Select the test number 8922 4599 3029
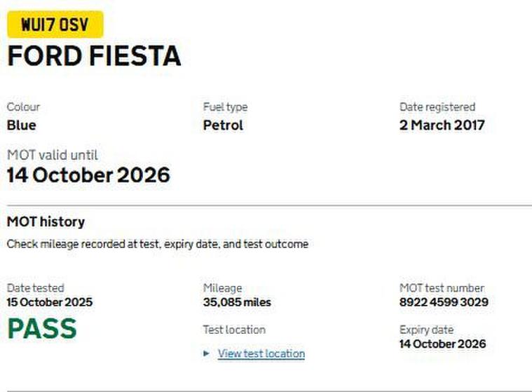The image size is (532, 392). pyautogui.click(x=444, y=302)
